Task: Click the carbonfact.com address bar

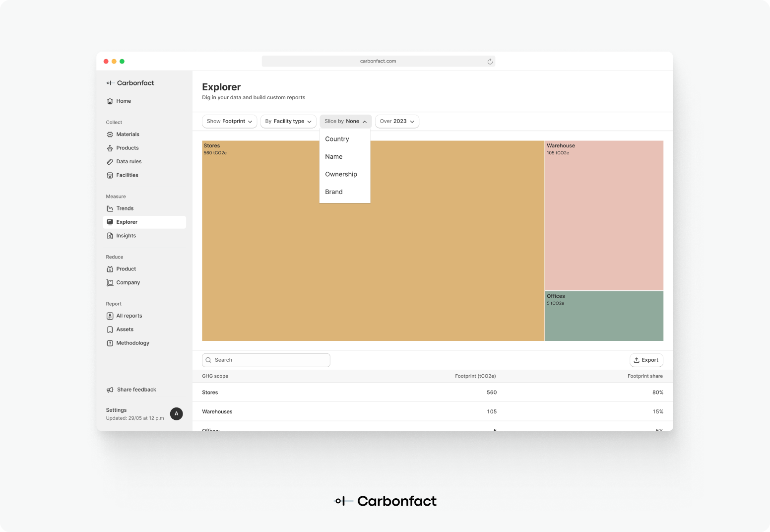Action: (379, 62)
